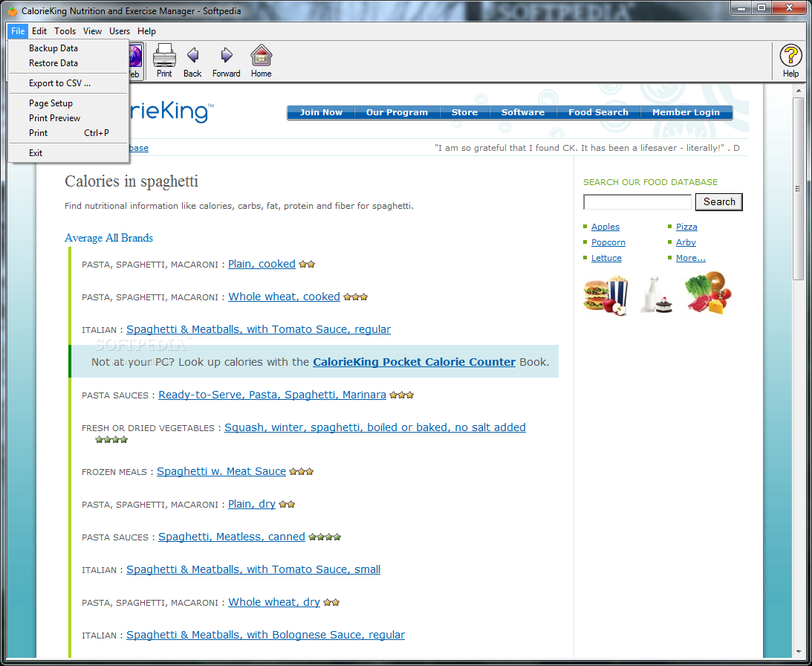The height and width of the screenshot is (666, 812).
Task: Click the Join Now tab
Action: click(321, 112)
